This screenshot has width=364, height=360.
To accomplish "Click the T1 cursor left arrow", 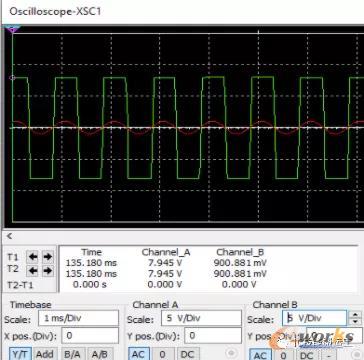I will [32, 257].
